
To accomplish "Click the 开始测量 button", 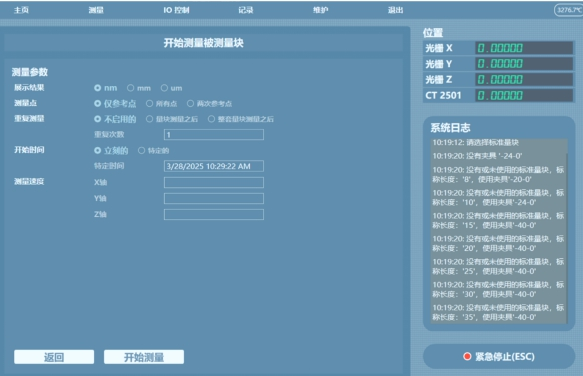I will [144, 357].
